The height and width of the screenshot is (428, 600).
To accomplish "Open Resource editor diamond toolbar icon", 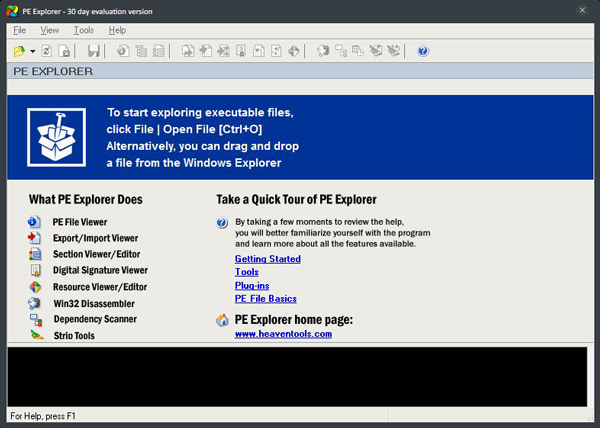I will pos(294,51).
